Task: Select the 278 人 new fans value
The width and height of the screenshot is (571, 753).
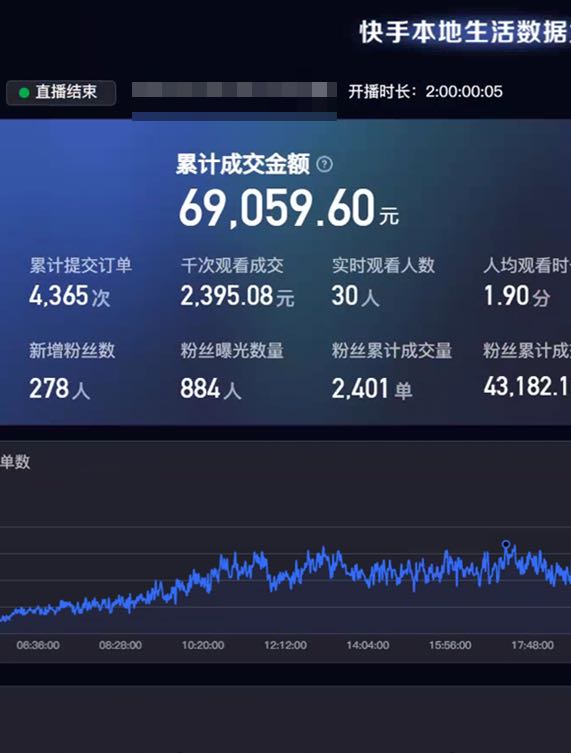Action: pyautogui.click(x=60, y=389)
